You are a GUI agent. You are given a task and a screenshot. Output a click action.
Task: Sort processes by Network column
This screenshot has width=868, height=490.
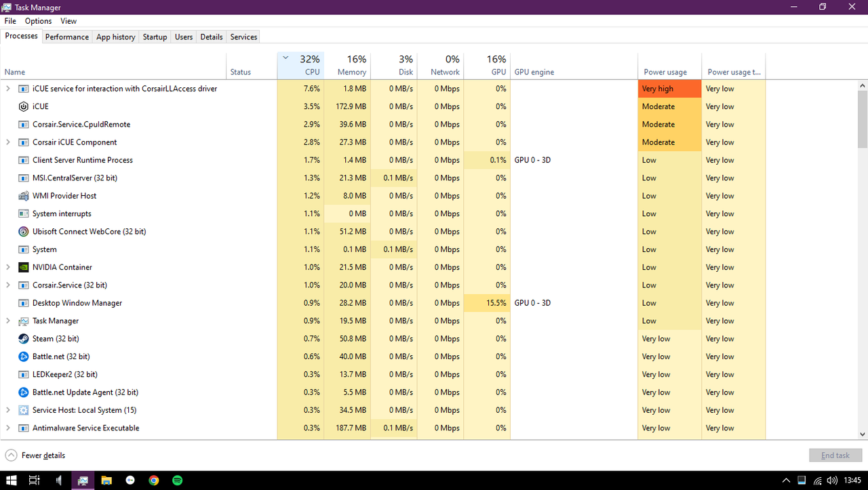(x=440, y=66)
